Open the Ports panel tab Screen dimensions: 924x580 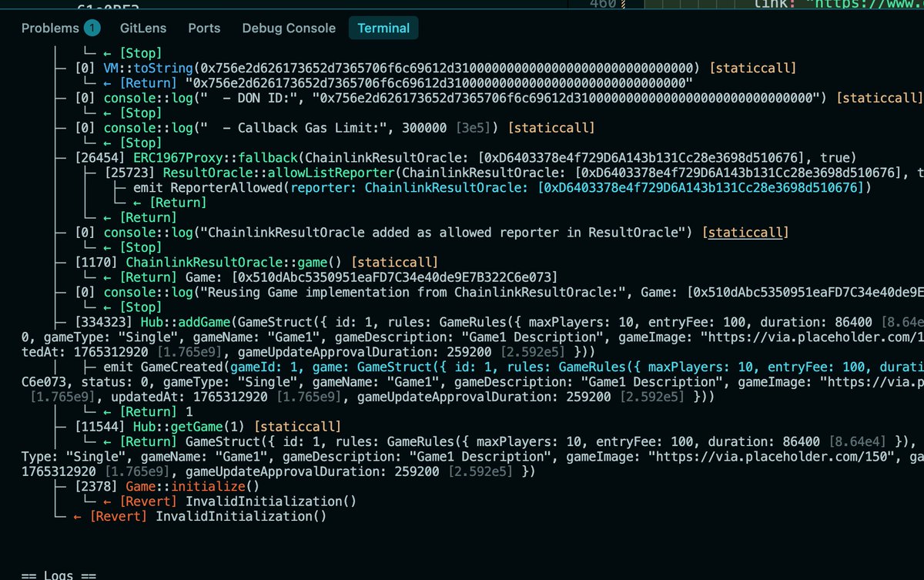click(204, 28)
